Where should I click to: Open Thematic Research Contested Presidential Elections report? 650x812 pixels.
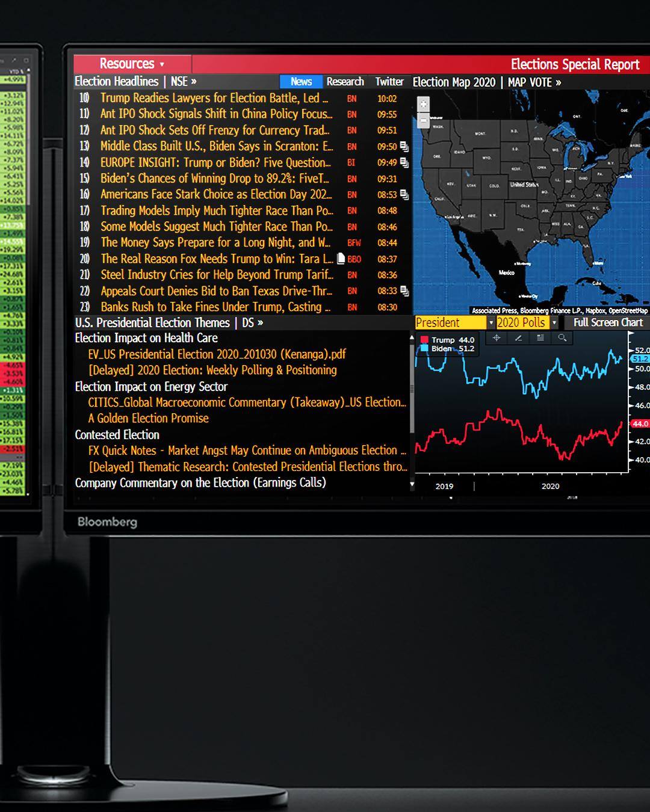coord(247,467)
